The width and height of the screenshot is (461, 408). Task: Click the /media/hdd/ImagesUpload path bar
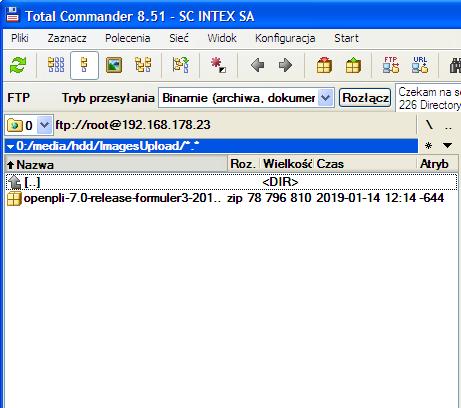click(x=211, y=146)
